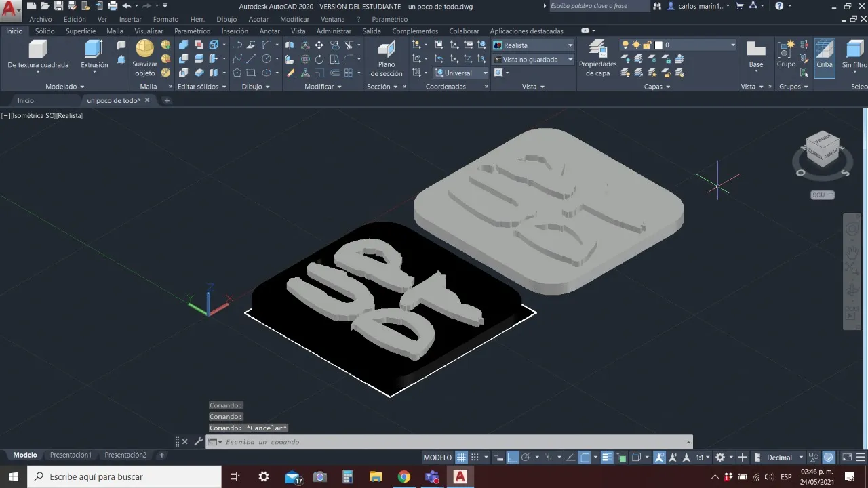The width and height of the screenshot is (868, 488).
Task: Expand the Modelado panel title
Action: pos(65,87)
